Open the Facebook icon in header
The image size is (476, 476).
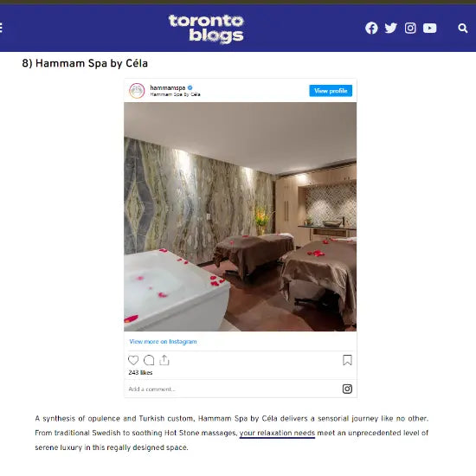371,28
